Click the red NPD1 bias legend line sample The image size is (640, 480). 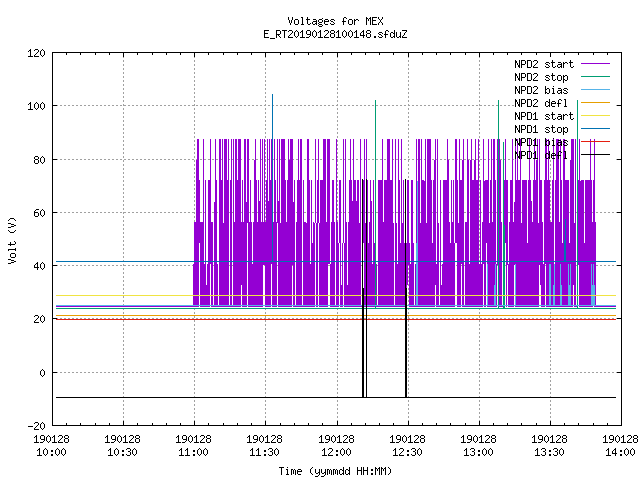(x=595, y=142)
